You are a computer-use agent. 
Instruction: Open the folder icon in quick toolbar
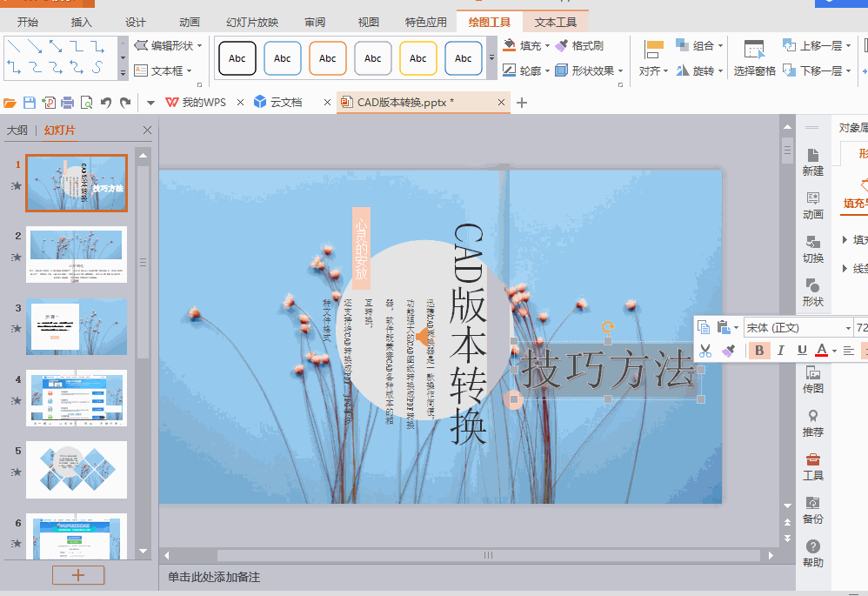click(x=10, y=103)
